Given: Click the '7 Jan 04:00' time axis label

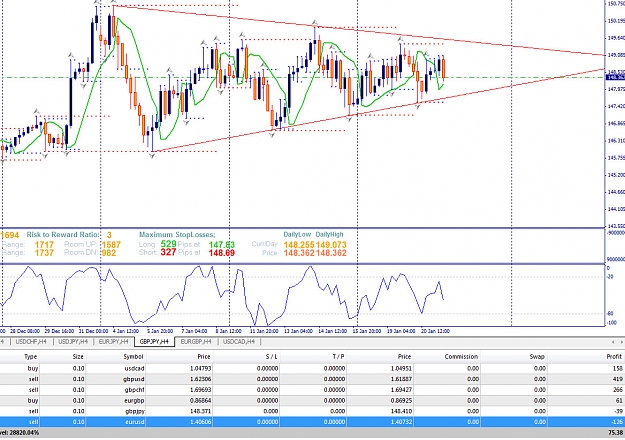Looking at the screenshot, I should 194,331.
